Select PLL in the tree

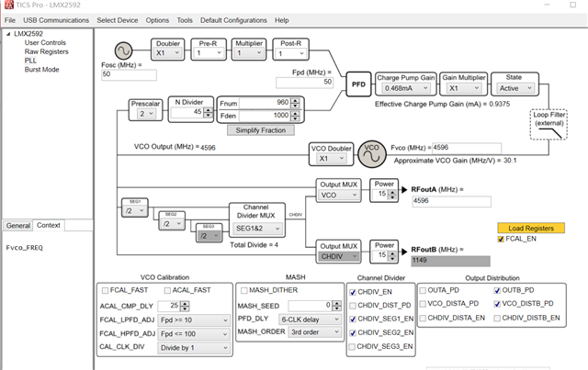[x=30, y=61]
